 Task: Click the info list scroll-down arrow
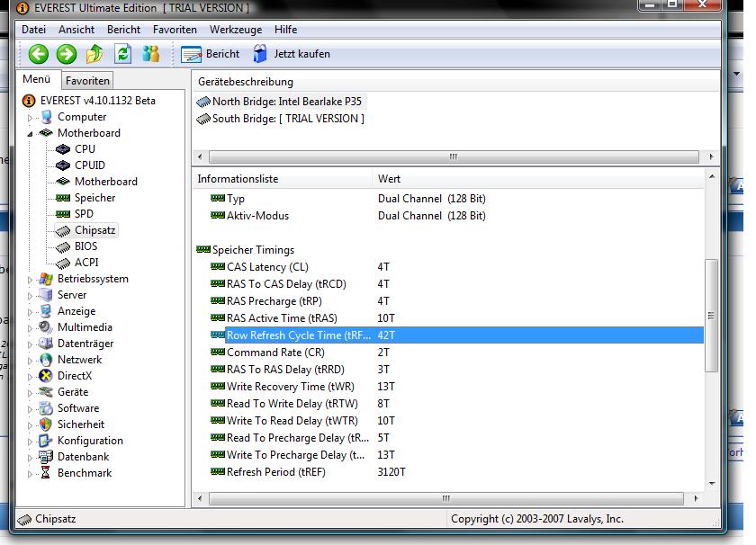pos(712,484)
